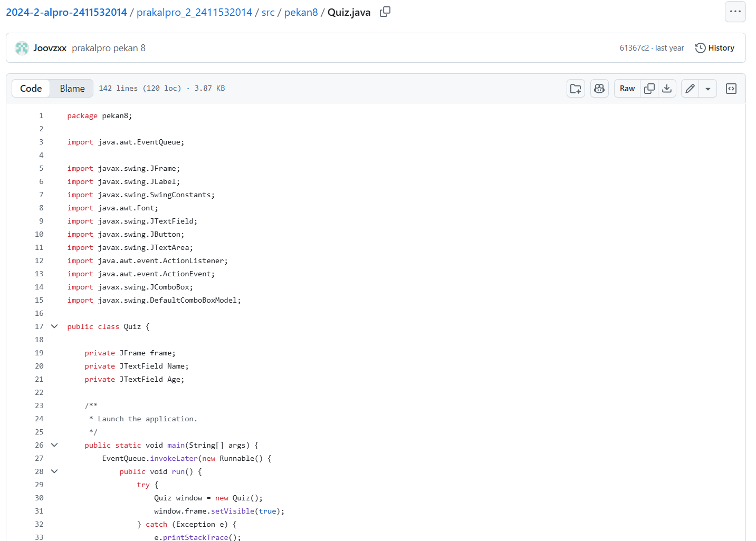Open the symbols panel icon
756x541 pixels.
pyautogui.click(x=731, y=89)
